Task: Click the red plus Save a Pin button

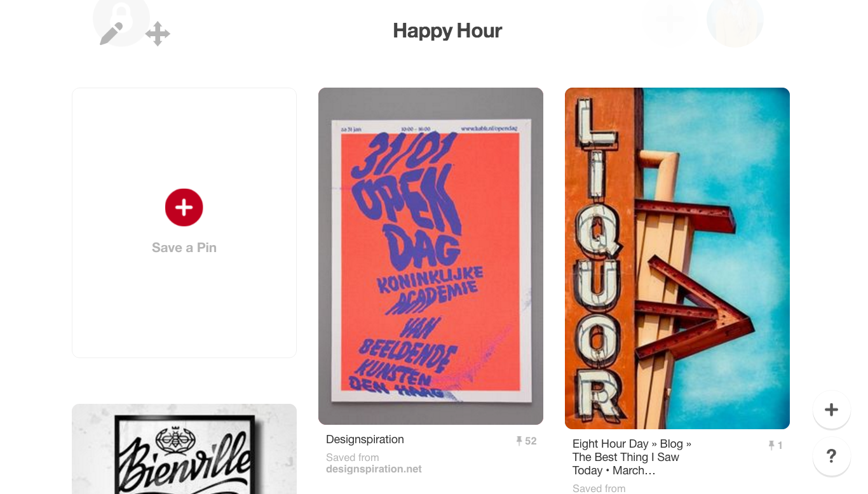Action: [x=184, y=207]
